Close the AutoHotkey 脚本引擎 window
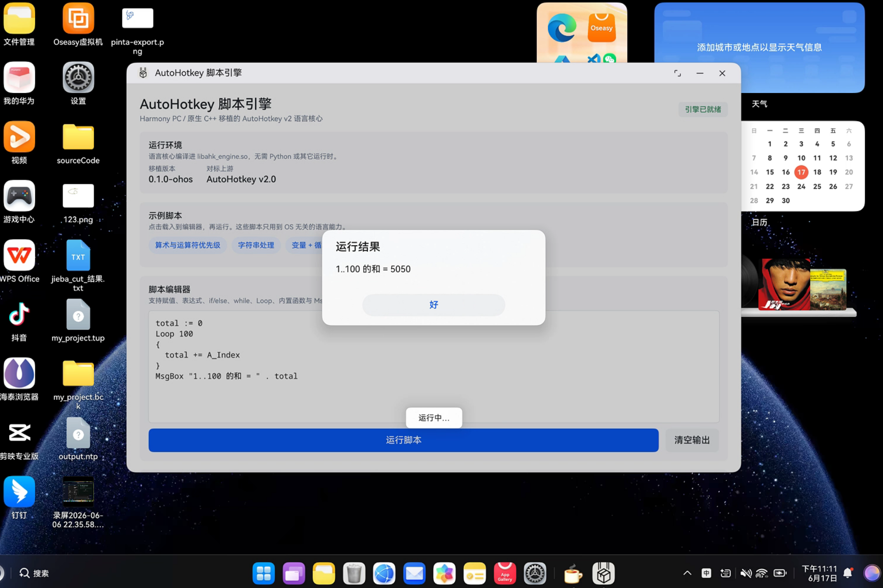This screenshot has height=588, width=883. [x=722, y=73]
